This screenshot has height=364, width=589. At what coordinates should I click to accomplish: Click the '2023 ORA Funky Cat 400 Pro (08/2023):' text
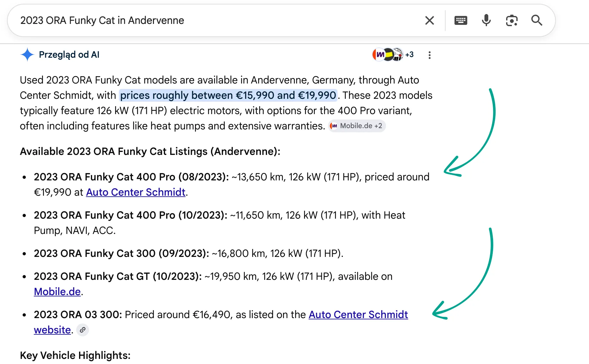[x=131, y=177]
